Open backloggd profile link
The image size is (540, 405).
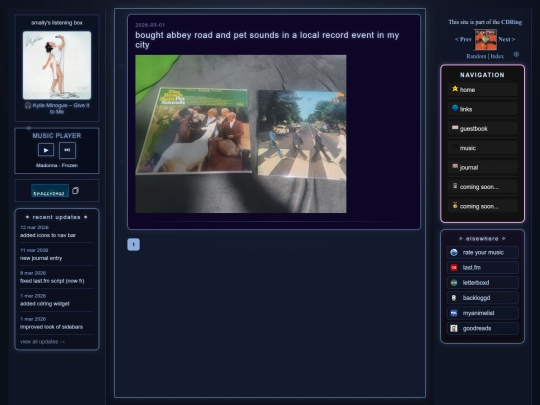482,298
